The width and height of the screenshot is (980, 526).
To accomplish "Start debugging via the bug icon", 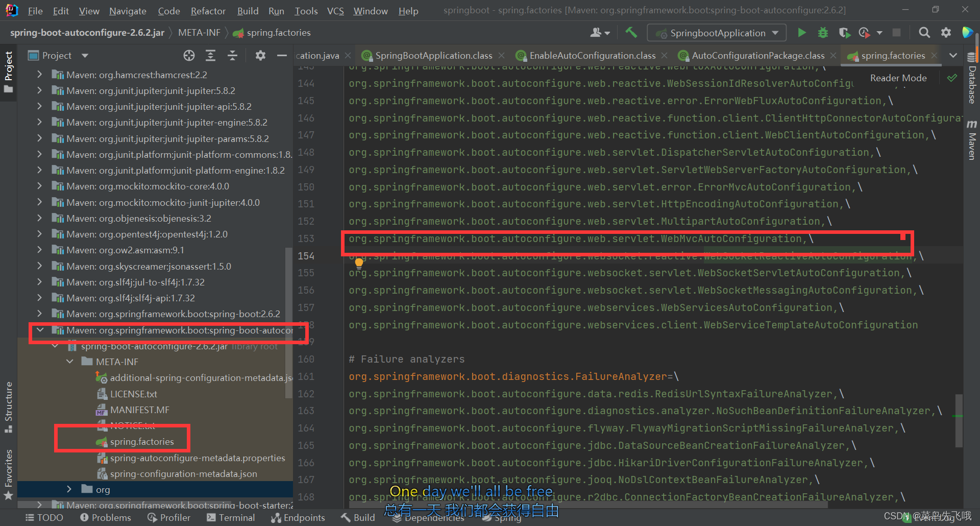I will coord(822,32).
